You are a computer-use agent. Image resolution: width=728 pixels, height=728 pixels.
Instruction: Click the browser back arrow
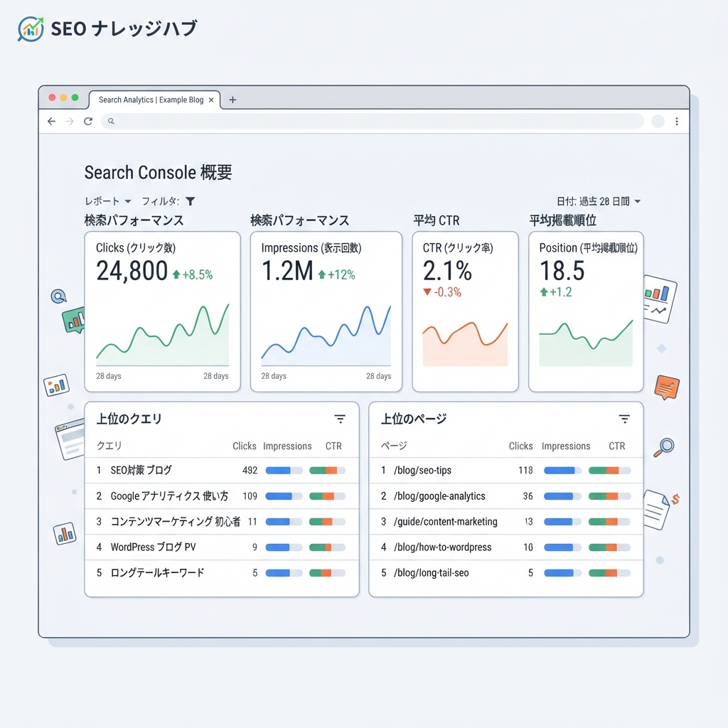coord(51,121)
